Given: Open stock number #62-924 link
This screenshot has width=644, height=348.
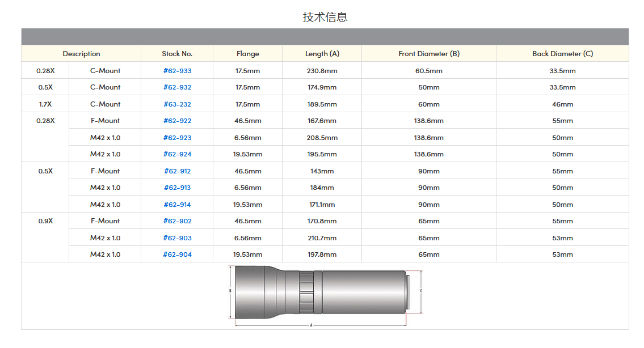Looking at the screenshot, I should 177,154.
